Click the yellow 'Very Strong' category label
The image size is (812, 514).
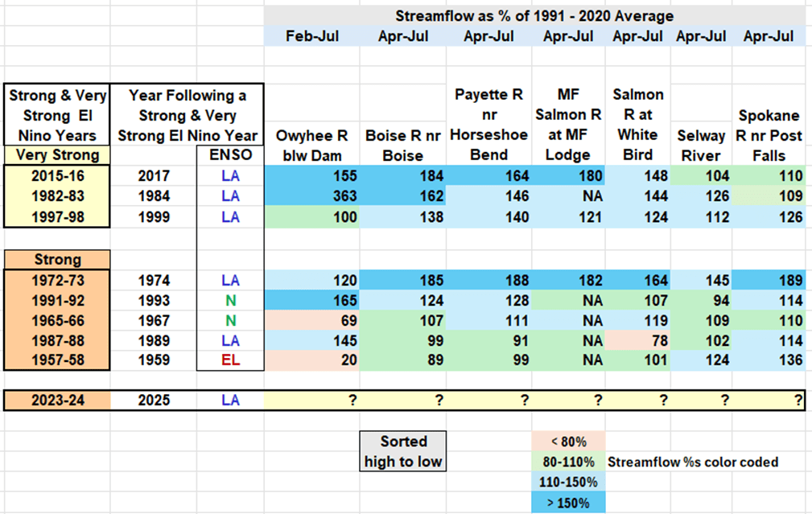[56, 154]
